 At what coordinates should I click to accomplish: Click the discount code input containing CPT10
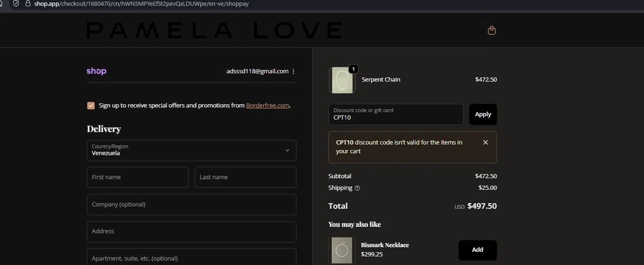396,114
